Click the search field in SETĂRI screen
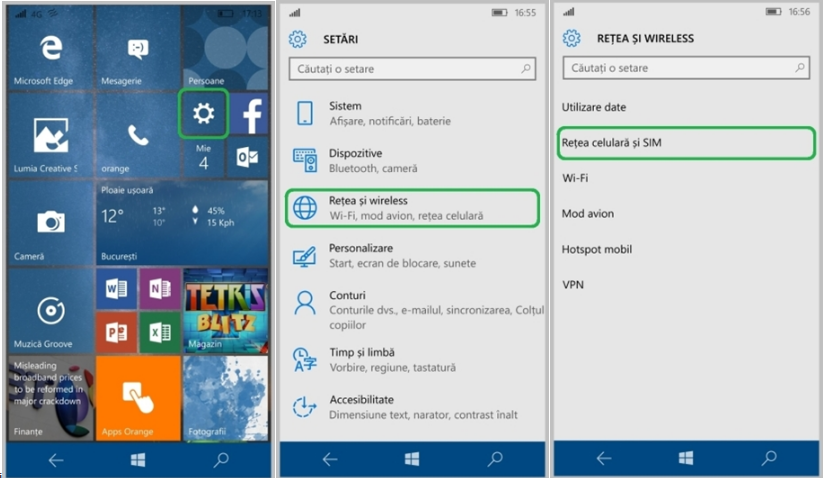This screenshot has height=478, width=824. coord(412,69)
